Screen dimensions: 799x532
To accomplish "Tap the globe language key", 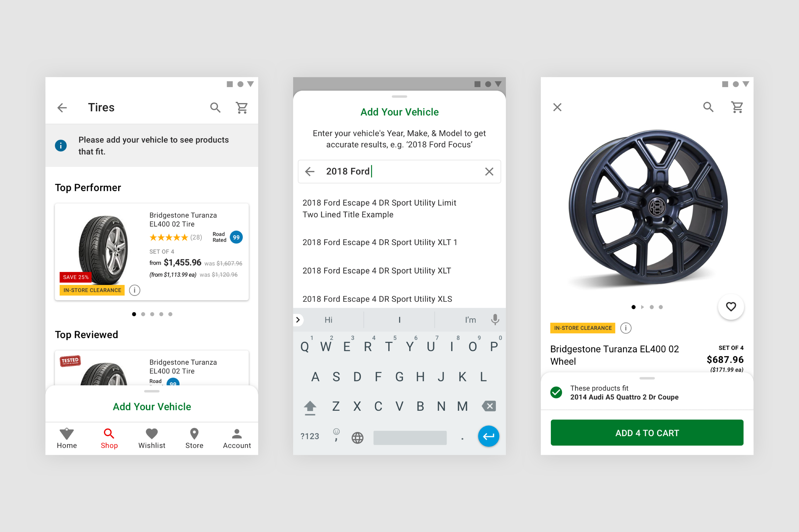I will point(357,438).
